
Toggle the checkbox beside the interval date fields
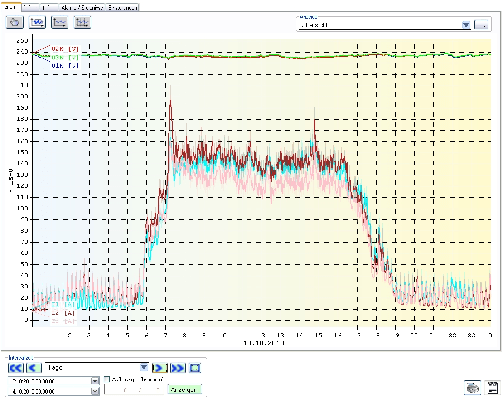(x=107, y=379)
